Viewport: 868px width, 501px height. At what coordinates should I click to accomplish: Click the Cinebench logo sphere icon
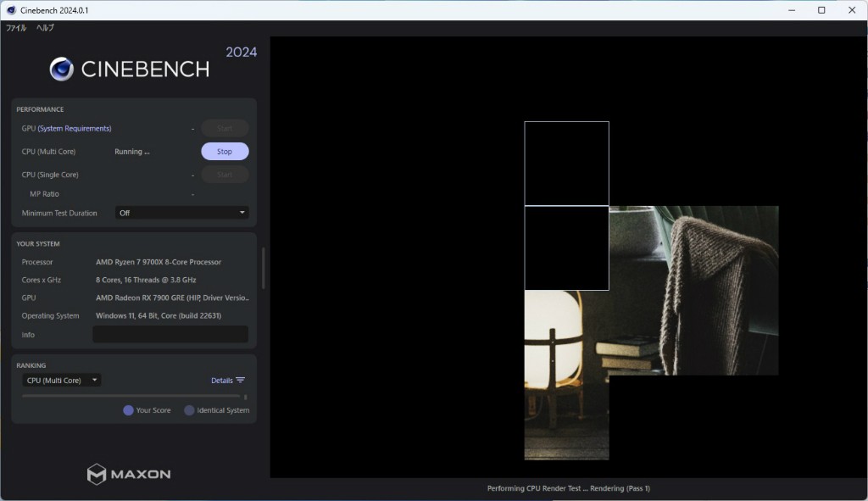click(61, 69)
